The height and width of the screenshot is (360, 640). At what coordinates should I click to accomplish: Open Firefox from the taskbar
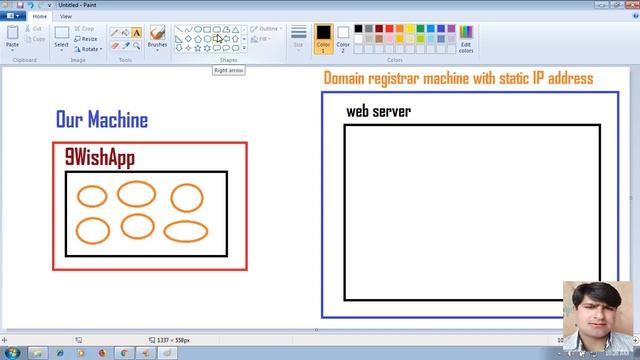(x=102, y=353)
